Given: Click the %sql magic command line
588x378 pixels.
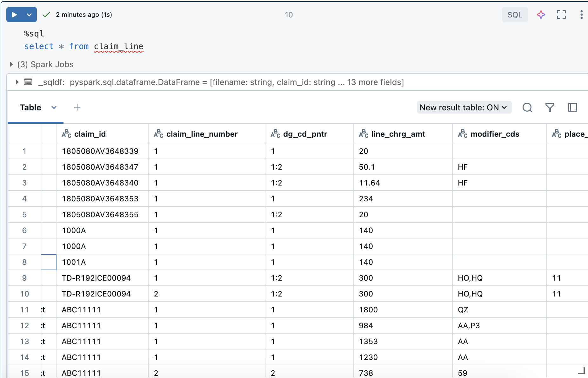Looking at the screenshot, I should pyautogui.click(x=34, y=34).
